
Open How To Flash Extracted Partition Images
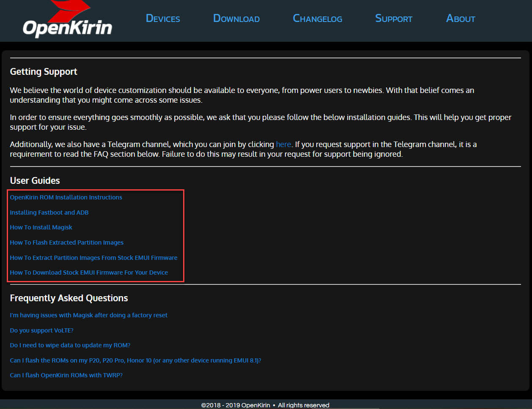tap(67, 243)
